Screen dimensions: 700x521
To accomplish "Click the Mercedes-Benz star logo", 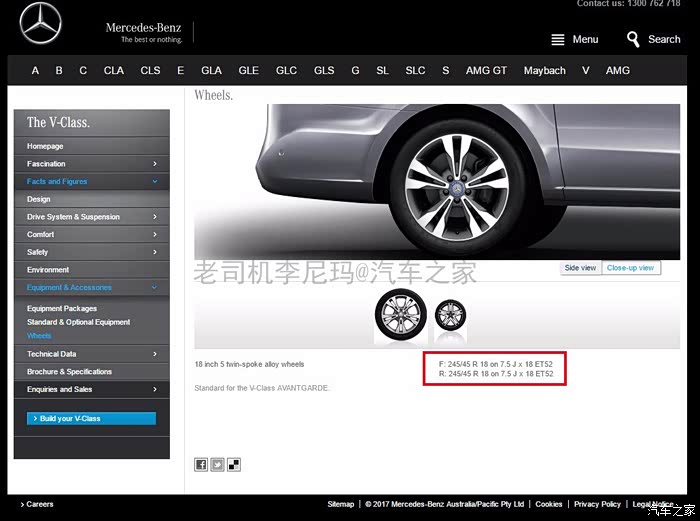I will 40,26.
